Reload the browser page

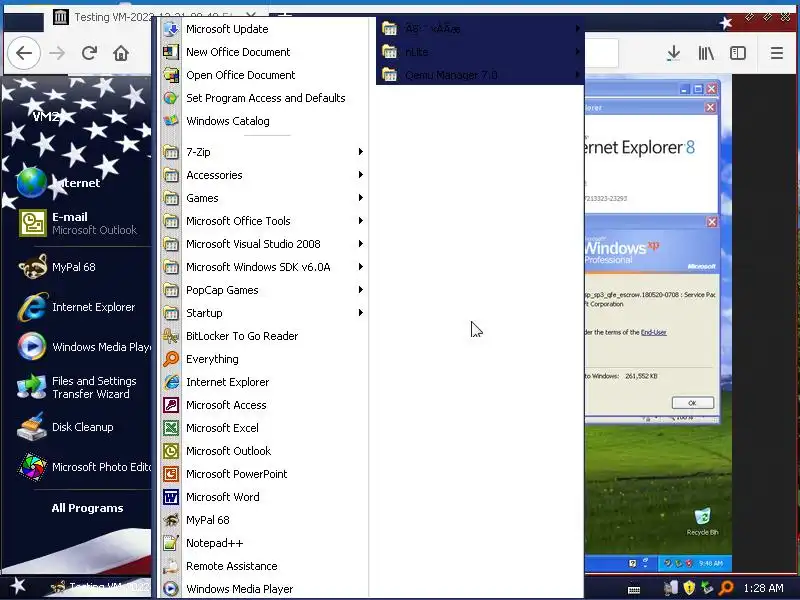click(89, 53)
